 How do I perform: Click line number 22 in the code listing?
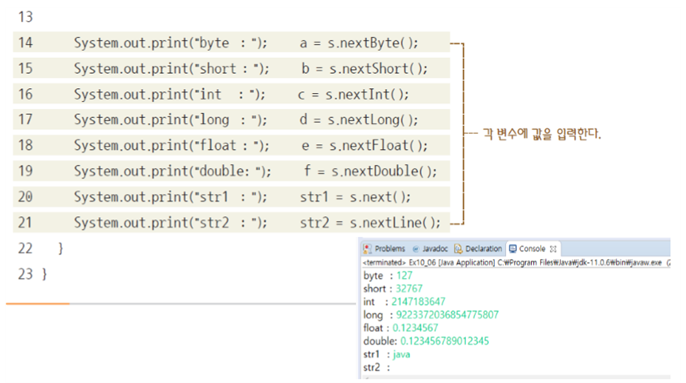coord(25,248)
